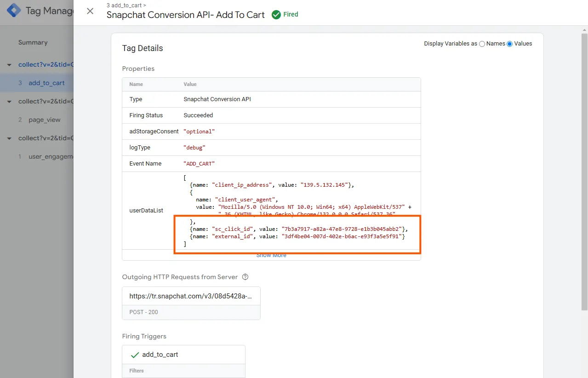
Task: Select the Names radio button
Action: [x=482, y=44]
